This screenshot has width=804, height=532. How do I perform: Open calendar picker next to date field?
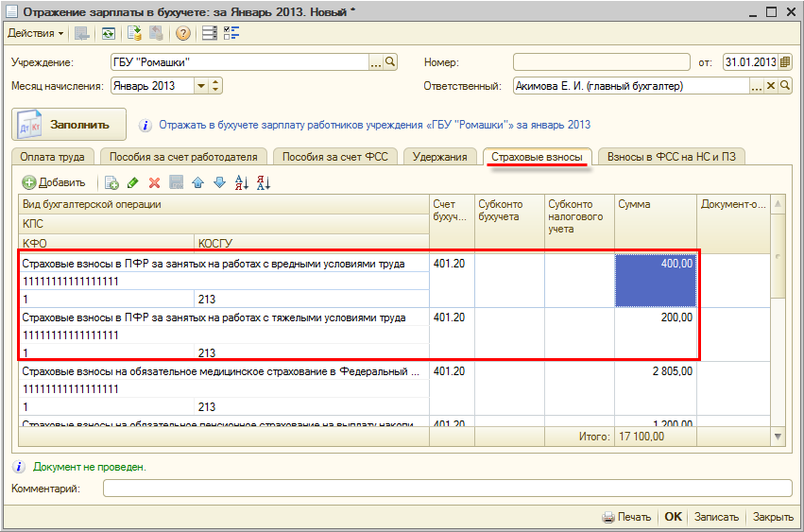coord(784,62)
